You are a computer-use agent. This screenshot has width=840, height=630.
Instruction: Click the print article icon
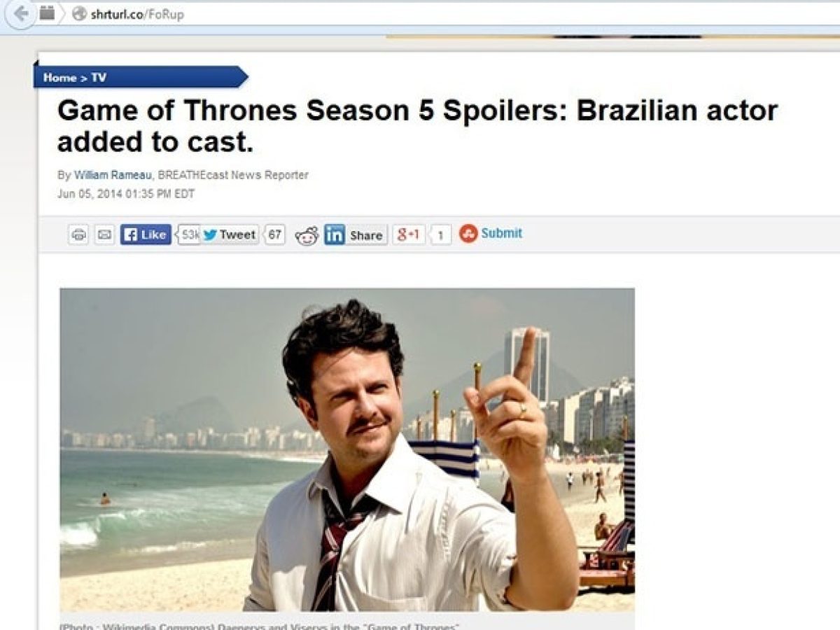coord(78,234)
